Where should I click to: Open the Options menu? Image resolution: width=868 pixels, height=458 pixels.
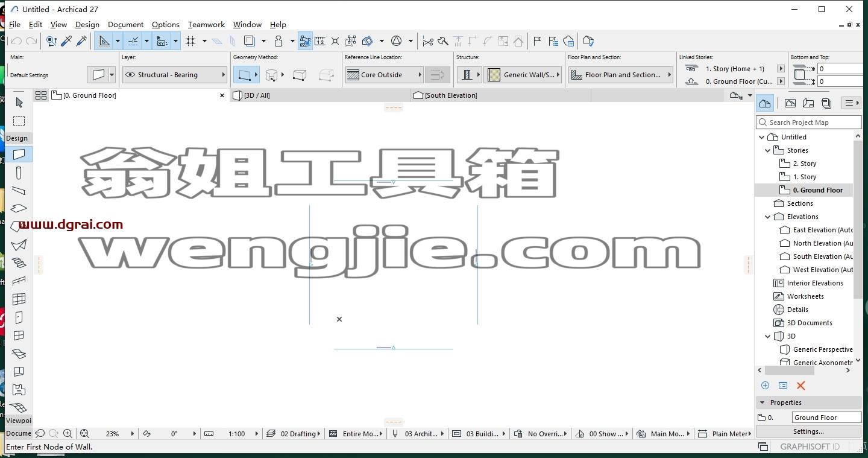click(x=166, y=25)
